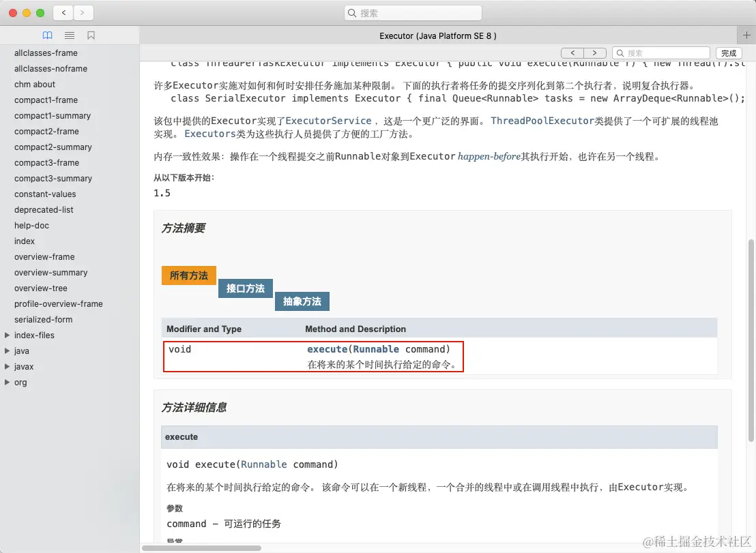Select serialized-form in the sidebar

pyautogui.click(x=44, y=319)
